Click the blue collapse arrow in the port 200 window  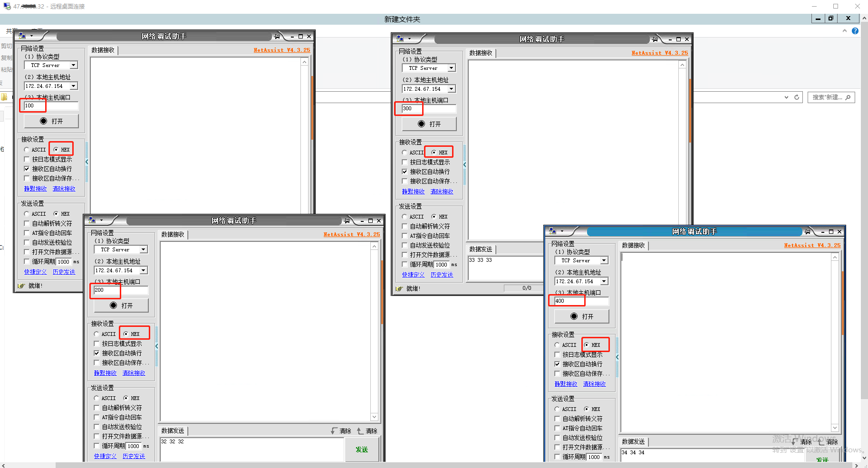click(157, 346)
